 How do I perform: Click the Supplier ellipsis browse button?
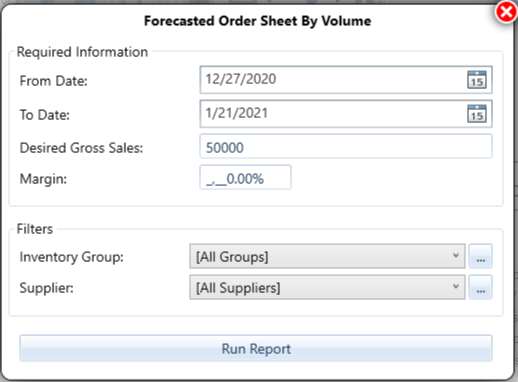coord(480,287)
